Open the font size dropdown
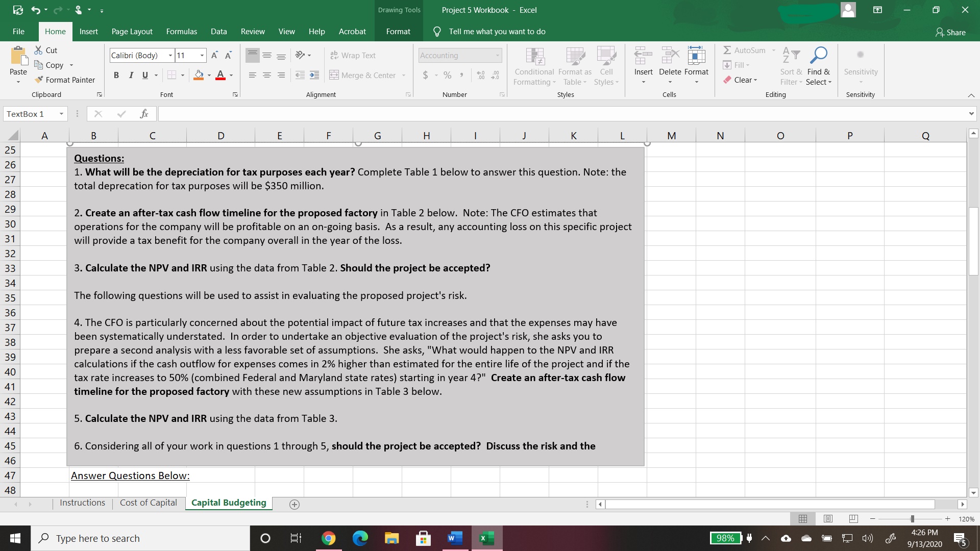Screen dimensions: 980x551 (x=201, y=55)
